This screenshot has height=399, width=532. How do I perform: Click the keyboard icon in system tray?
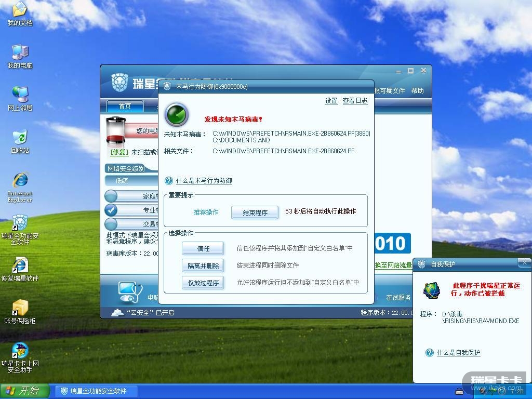coord(459,392)
